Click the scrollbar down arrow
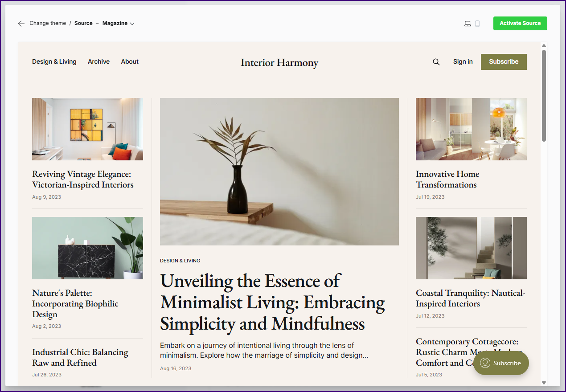 [x=544, y=383]
